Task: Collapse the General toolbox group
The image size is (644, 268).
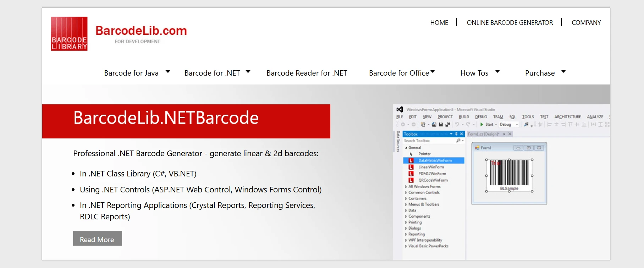Action: tap(406, 148)
